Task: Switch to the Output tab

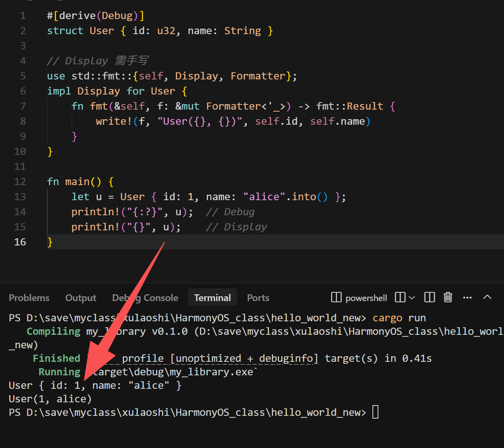Action: [x=81, y=298]
